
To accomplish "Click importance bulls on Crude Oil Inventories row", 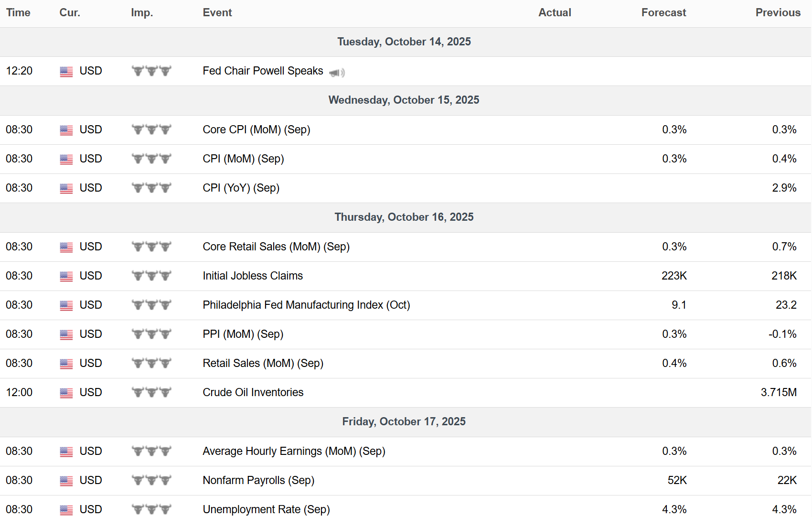I will pos(151,392).
